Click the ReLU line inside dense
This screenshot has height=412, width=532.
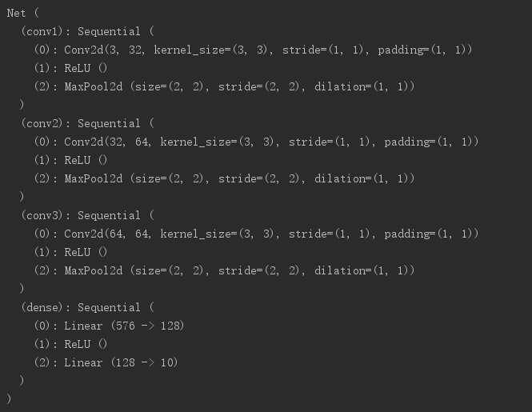(x=70, y=344)
